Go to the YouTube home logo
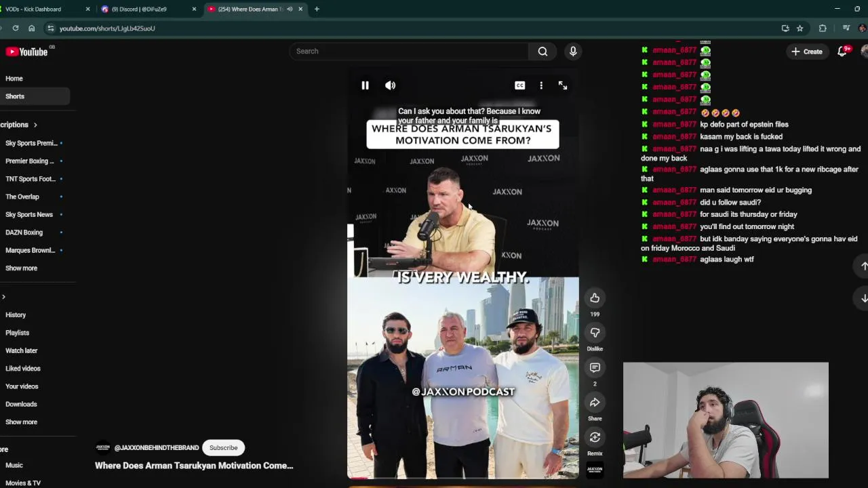 pos(27,52)
